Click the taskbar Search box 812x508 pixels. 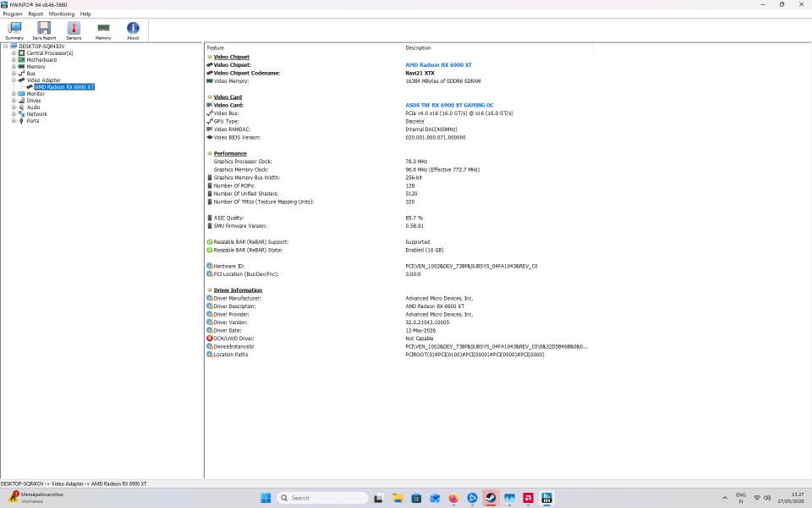[323, 498]
